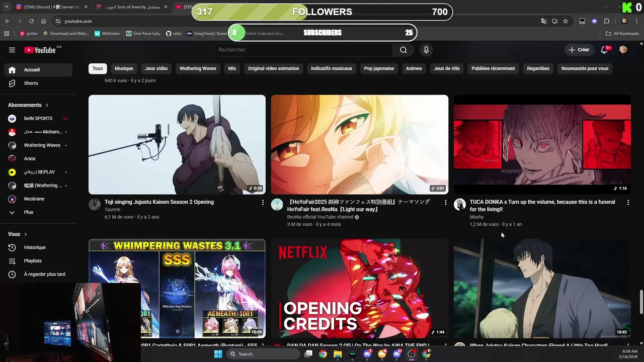Click the Rechercher search field
The image size is (644, 362).
click(304, 50)
